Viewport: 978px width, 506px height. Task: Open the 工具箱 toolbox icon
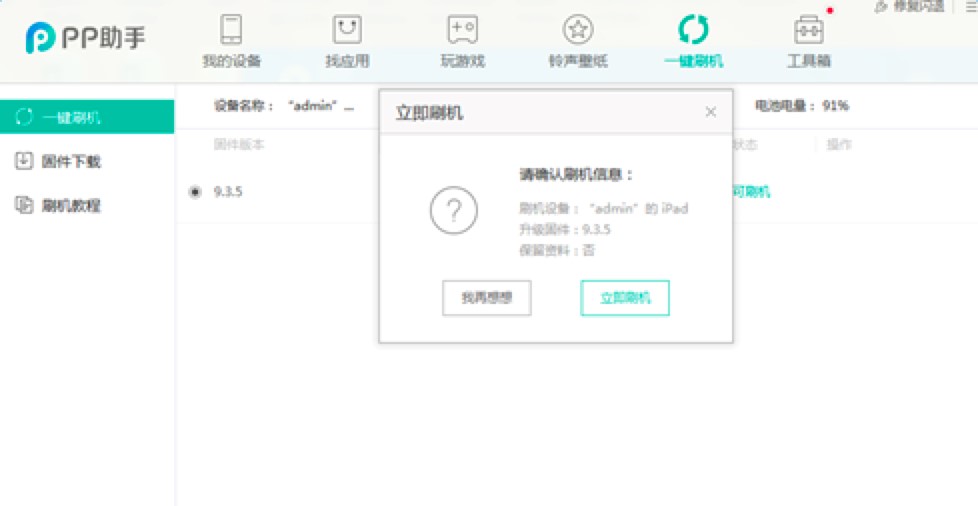(x=809, y=29)
